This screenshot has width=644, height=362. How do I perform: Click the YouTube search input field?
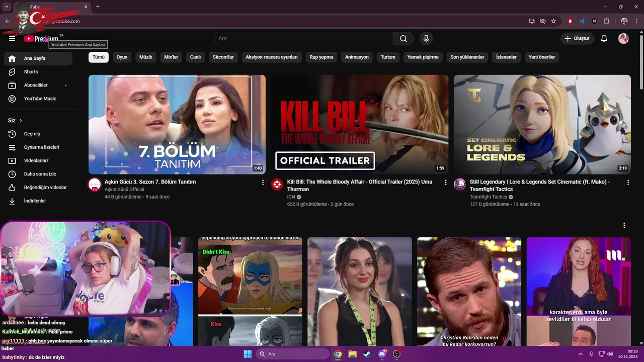303,39
